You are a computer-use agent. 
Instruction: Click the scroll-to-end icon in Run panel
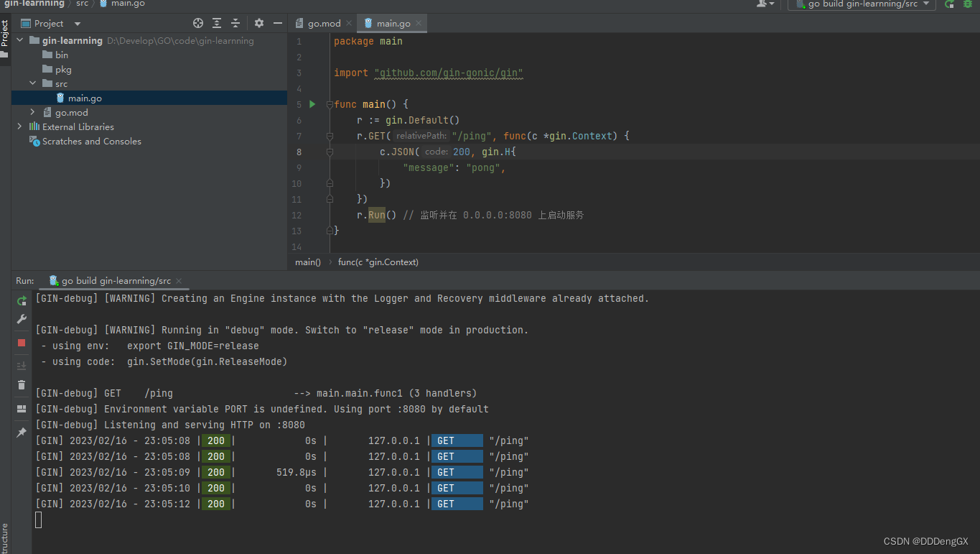point(22,366)
